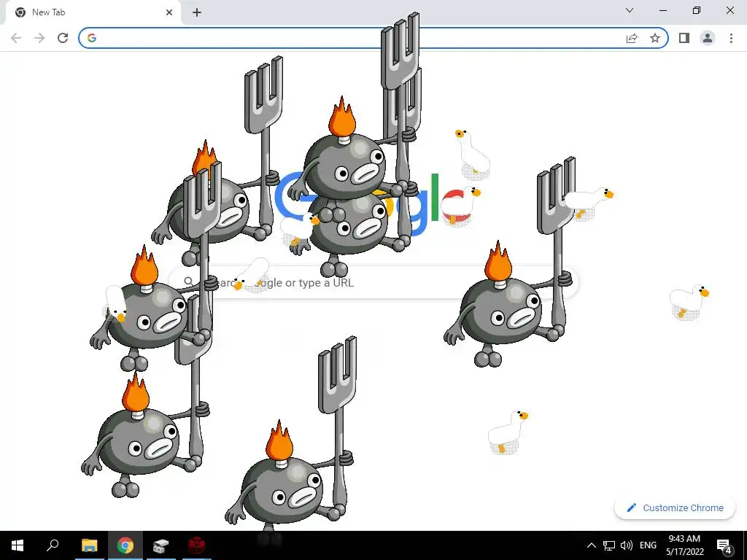The width and height of the screenshot is (747, 560).
Task: Show hidden system tray icons
Action: pos(591,545)
